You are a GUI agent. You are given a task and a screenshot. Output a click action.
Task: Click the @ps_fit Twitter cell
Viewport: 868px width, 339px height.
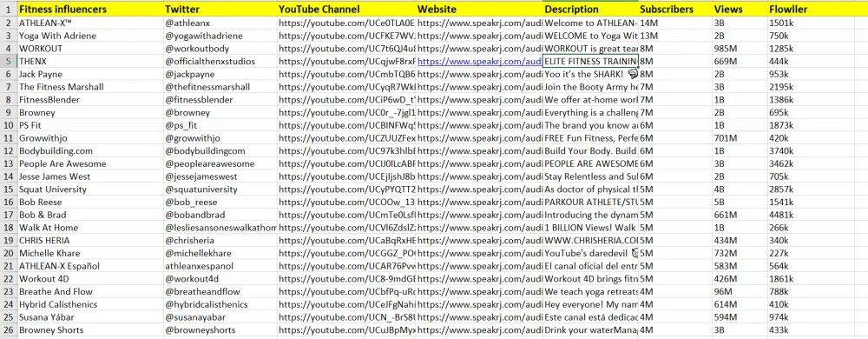(x=220, y=125)
